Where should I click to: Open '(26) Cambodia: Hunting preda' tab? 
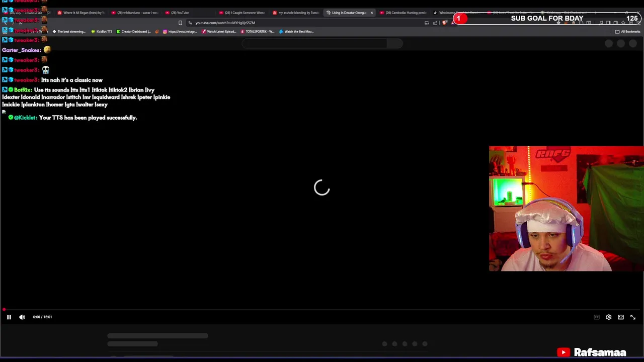coord(404,13)
